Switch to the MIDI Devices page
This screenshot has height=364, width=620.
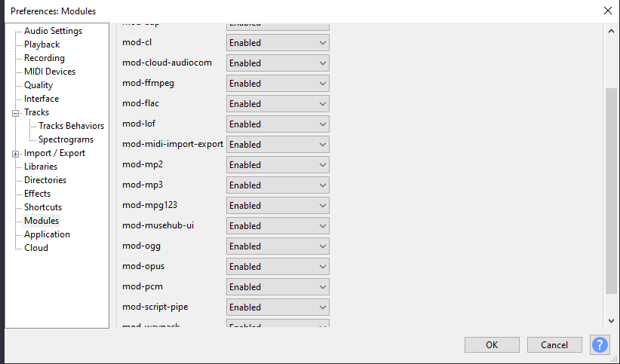(x=49, y=72)
